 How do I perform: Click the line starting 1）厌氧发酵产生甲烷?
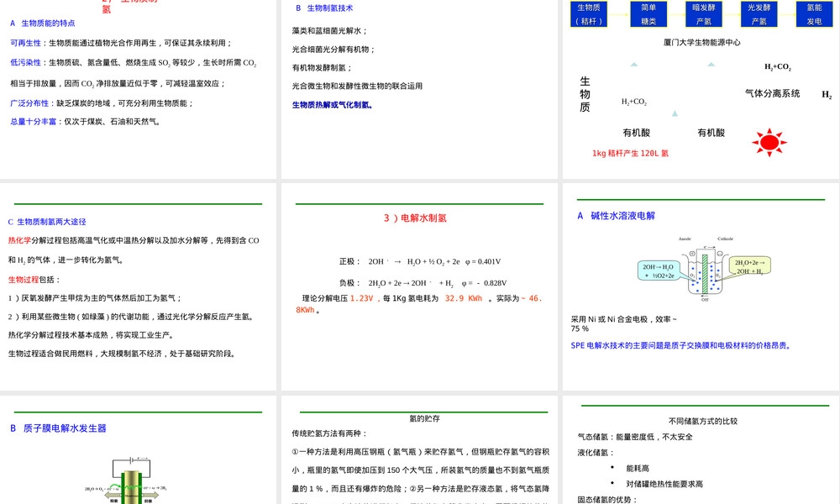[x=95, y=298]
